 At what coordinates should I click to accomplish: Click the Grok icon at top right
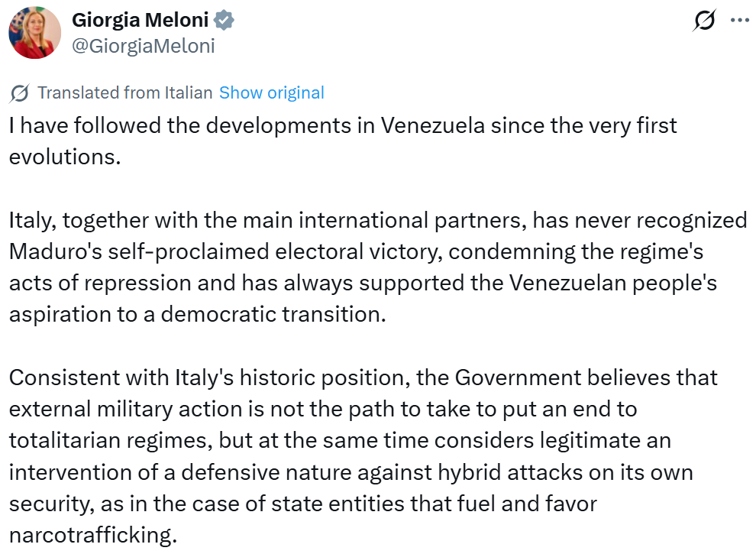tap(704, 21)
